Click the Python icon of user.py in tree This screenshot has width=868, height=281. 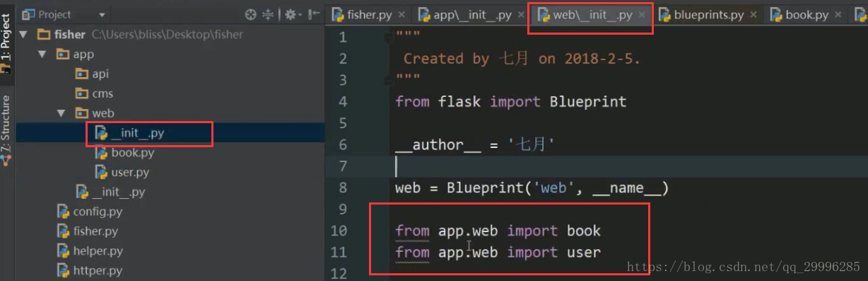(x=101, y=172)
